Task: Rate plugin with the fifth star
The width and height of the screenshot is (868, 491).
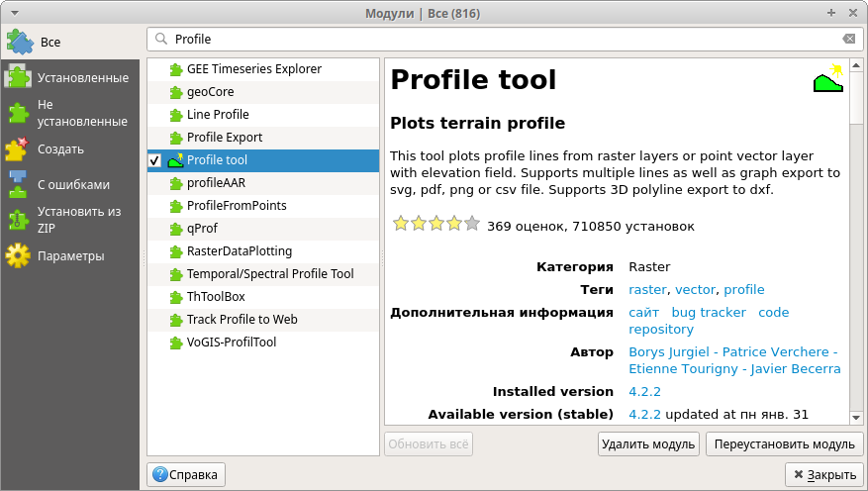Action: point(471,224)
